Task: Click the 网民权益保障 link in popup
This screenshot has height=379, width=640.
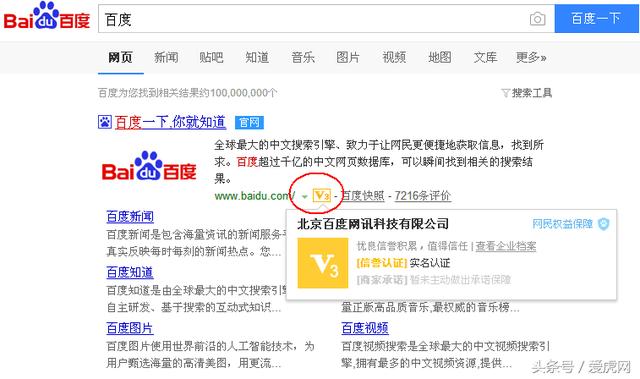Action: click(x=562, y=224)
